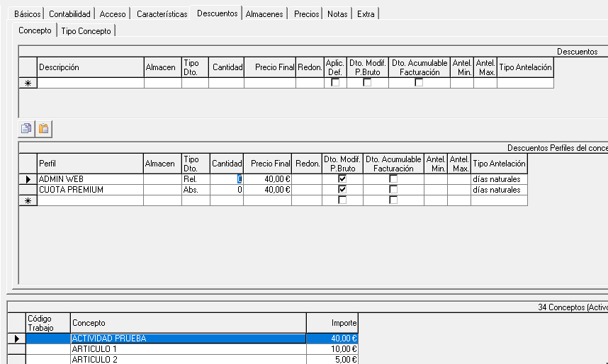
Task: Toggle Dto. Modif. P.Bruto in Descuentos new row
Action: coord(367,83)
